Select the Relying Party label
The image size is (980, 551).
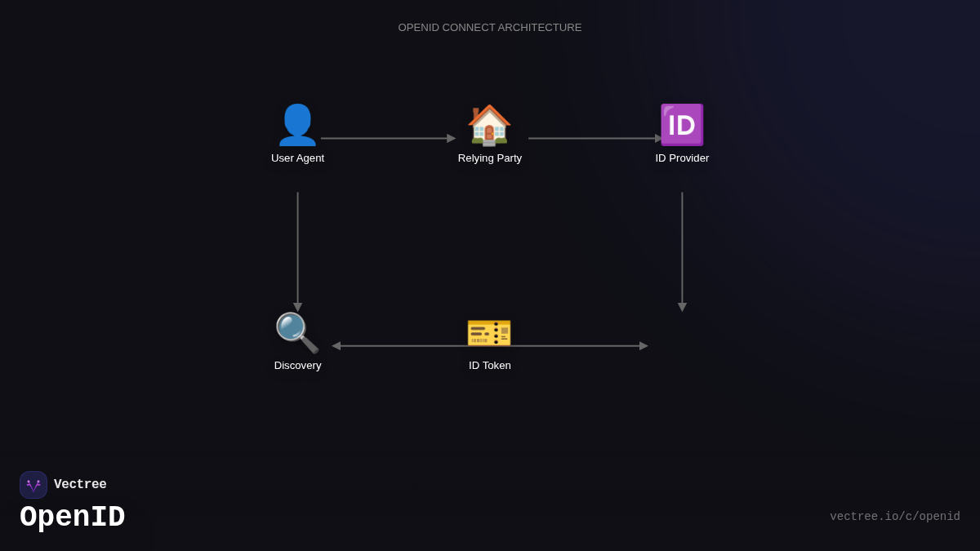tap(489, 158)
